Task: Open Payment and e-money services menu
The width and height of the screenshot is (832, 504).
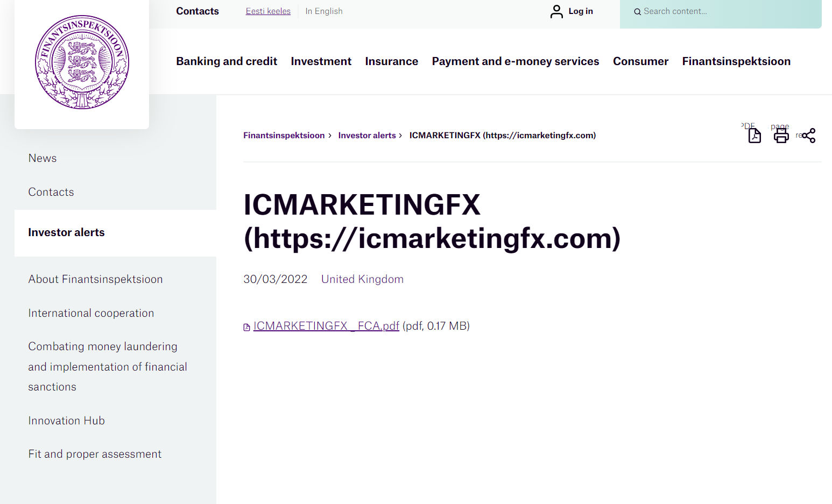Action: [x=515, y=61]
